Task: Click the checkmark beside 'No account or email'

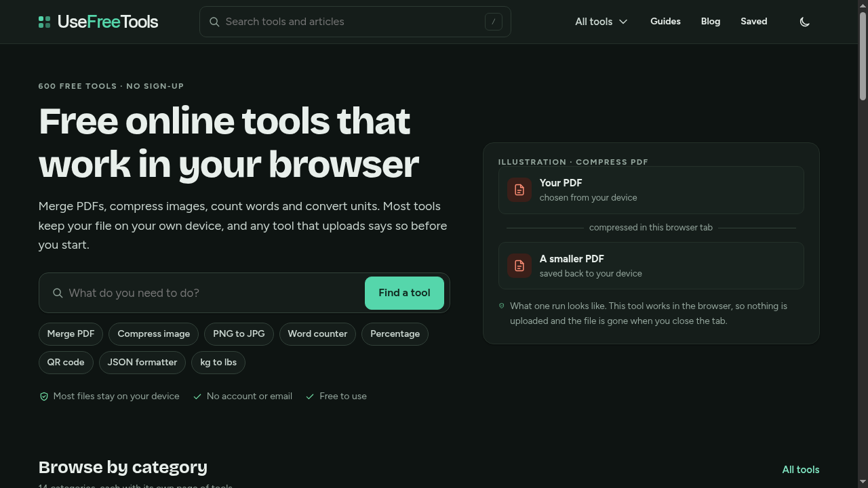Action: (197, 396)
